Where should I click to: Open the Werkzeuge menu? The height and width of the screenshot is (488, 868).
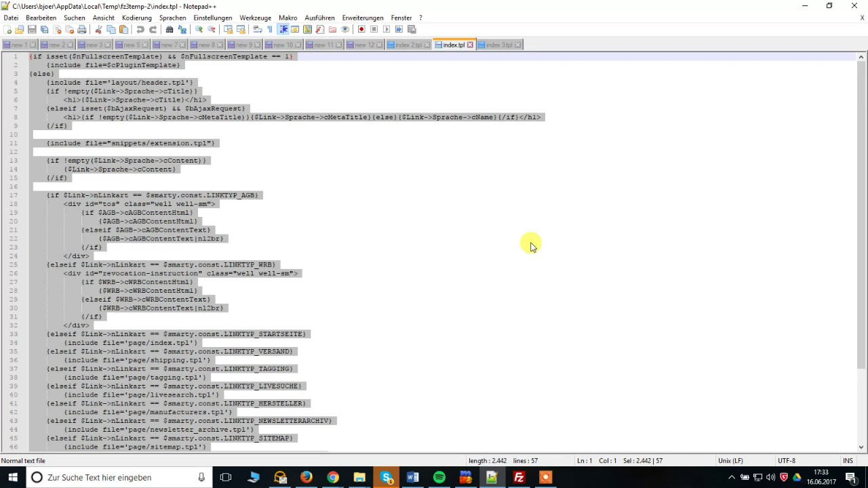[x=255, y=18]
